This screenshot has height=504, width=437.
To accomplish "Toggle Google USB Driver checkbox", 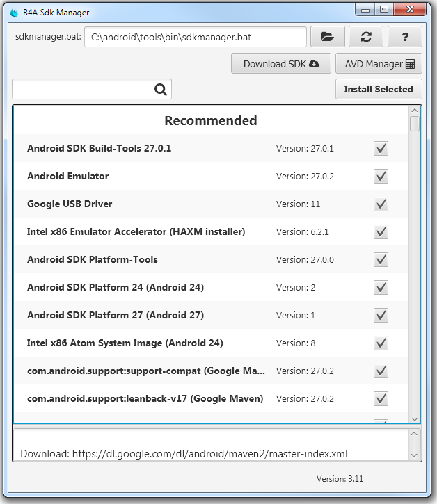I will tap(381, 204).
